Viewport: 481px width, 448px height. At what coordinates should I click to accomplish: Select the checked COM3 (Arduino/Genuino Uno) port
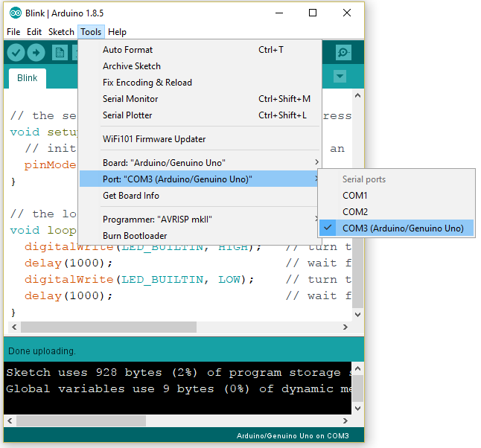396,228
